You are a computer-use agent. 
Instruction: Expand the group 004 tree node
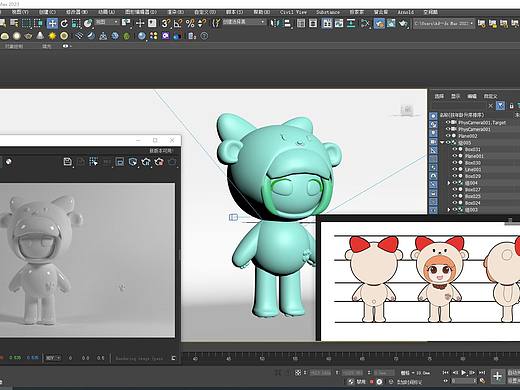coord(449,183)
